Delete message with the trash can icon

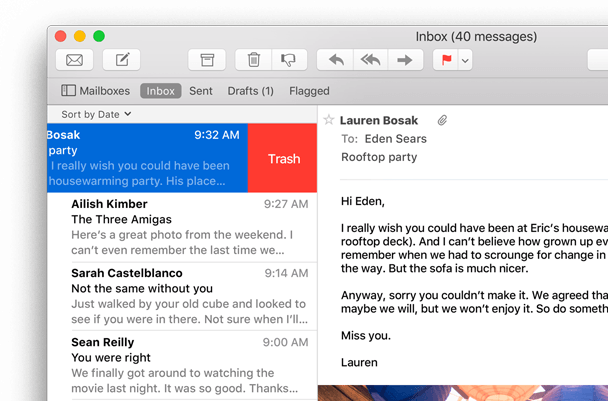click(254, 60)
